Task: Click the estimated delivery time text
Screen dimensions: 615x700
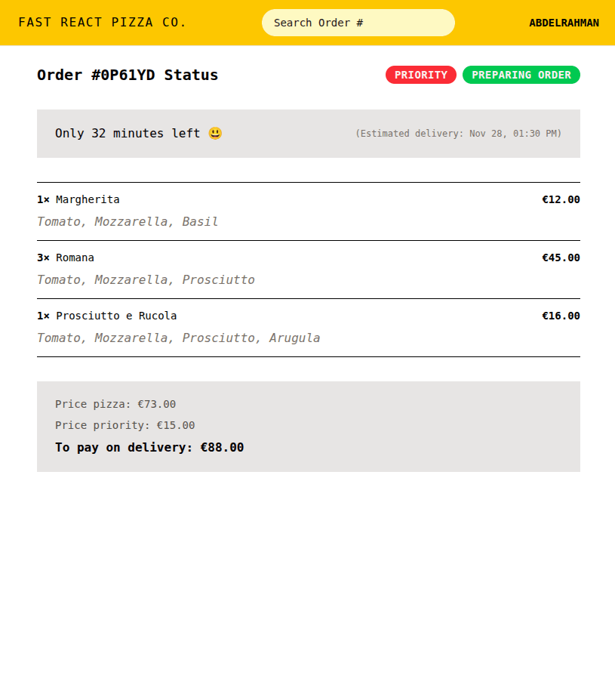Action: 458,134
